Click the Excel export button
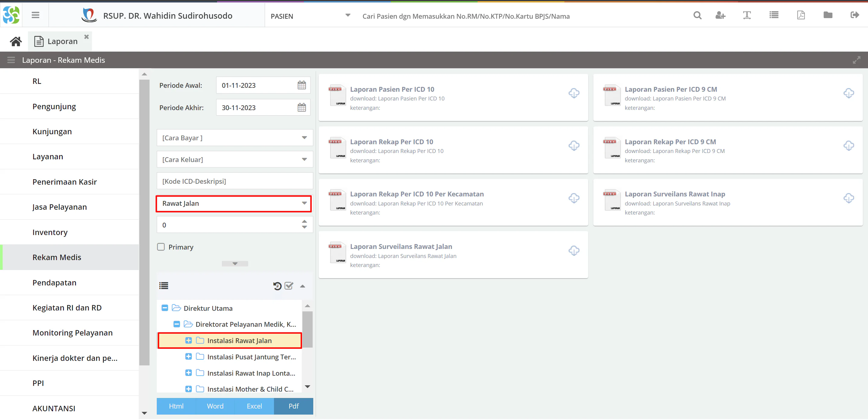This screenshot has height=420, width=868. tap(254, 406)
